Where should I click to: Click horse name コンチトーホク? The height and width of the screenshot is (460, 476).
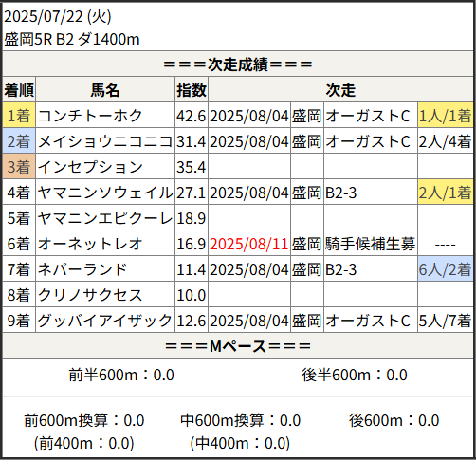click(x=90, y=116)
